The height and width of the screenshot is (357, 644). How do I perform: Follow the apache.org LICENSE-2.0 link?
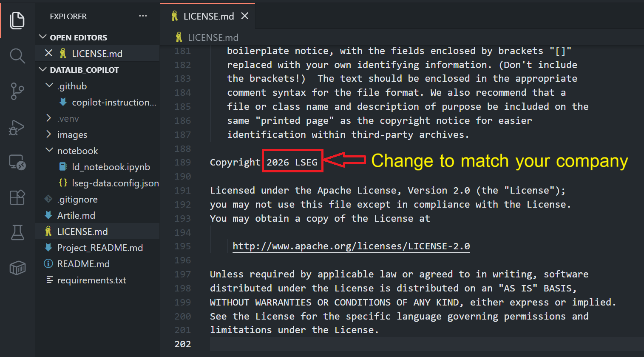tap(351, 246)
